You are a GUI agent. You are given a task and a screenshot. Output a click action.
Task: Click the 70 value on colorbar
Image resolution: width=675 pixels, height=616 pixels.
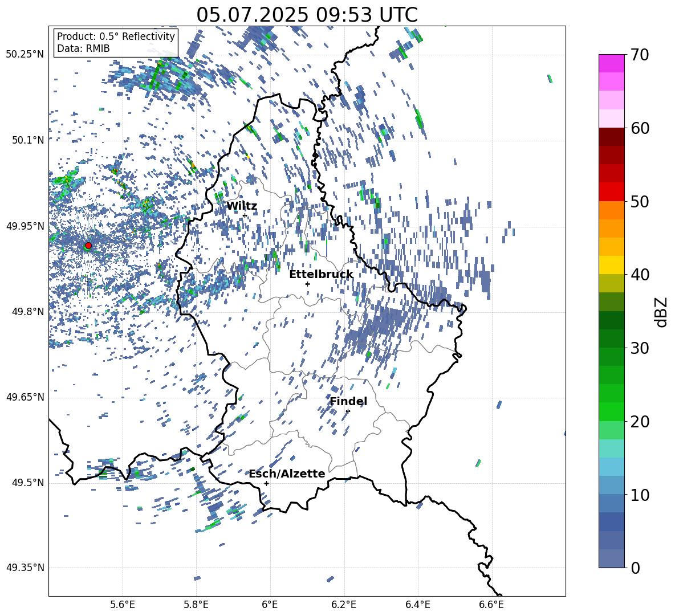tap(640, 55)
